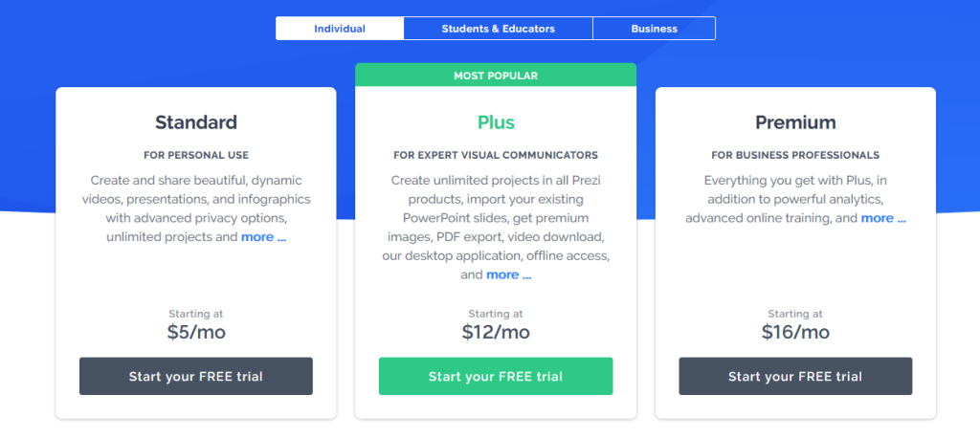This screenshot has height=439, width=980.
Task: Click FOR EXPERT VISUAL COMMUNICATORS subtitle
Action: pos(496,155)
